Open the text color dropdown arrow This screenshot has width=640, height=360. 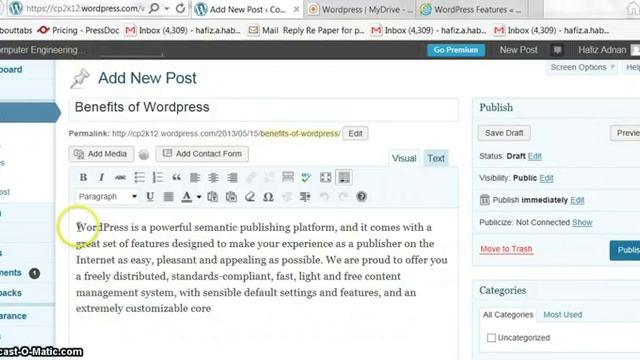[x=199, y=197]
